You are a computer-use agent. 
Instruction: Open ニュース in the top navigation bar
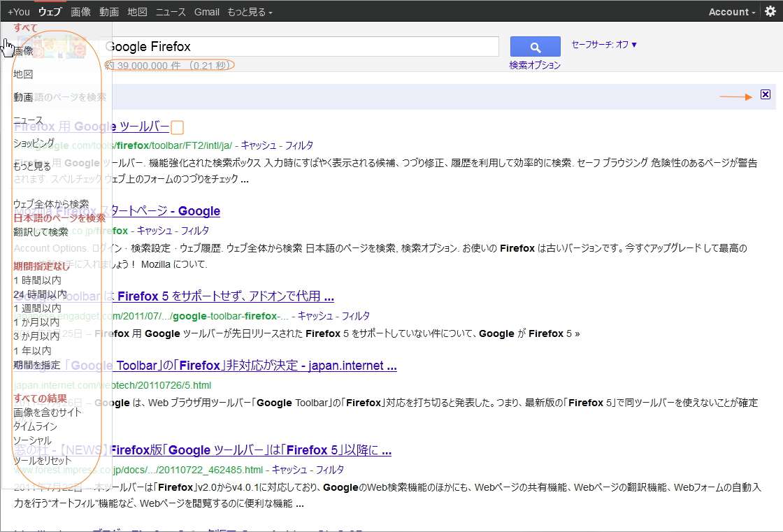(171, 12)
